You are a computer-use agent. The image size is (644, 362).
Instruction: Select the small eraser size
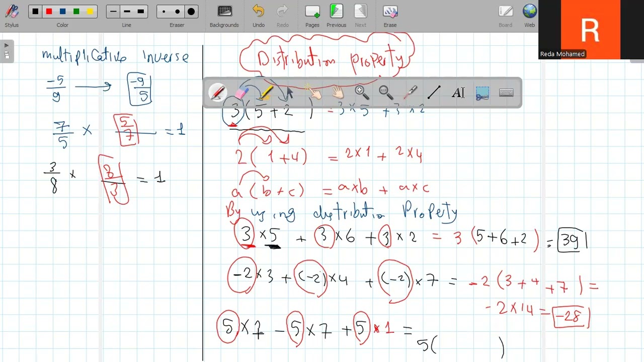click(x=164, y=12)
